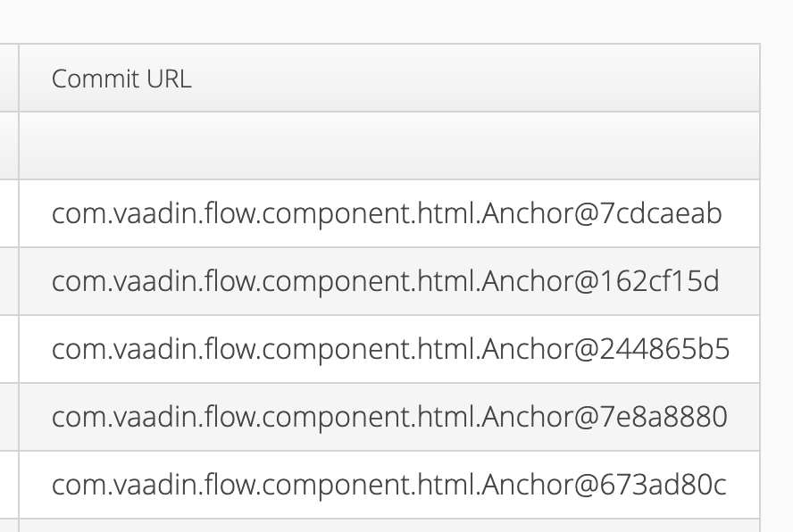Click the cut-off cell left of Anchor@7cdcaeab
793x532 pixels.
click(8, 214)
